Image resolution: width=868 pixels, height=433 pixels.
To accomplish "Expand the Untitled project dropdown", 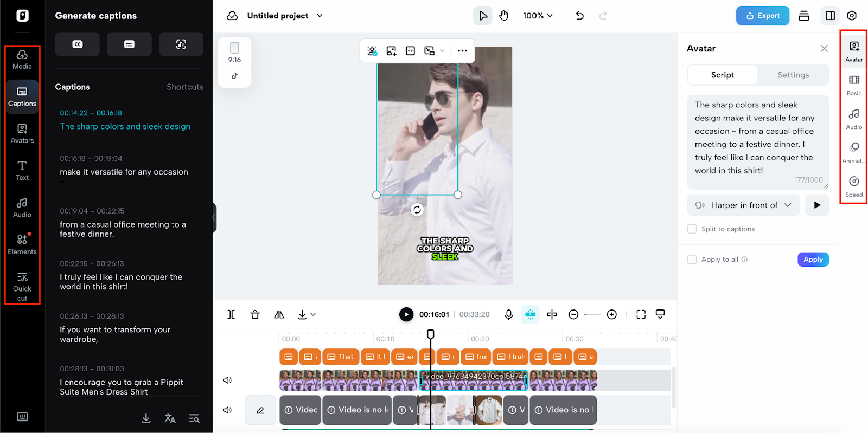I will (320, 16).
